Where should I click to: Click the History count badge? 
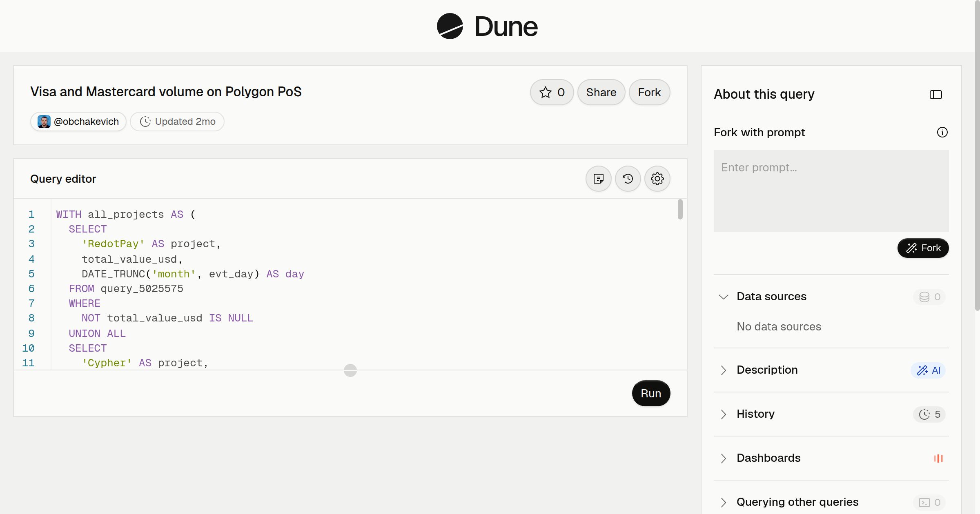click(929, 414)
